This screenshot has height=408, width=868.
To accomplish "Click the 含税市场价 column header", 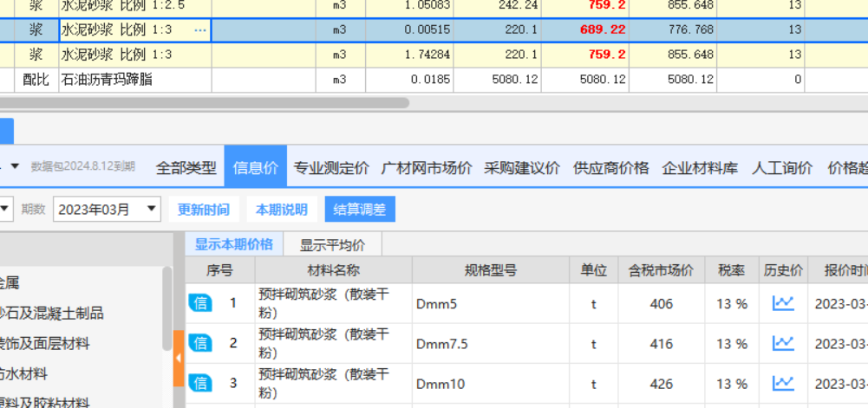I will coord(661,269).
